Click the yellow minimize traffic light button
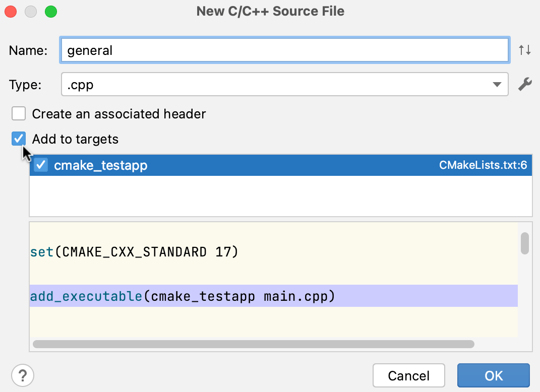 [30, 11]
